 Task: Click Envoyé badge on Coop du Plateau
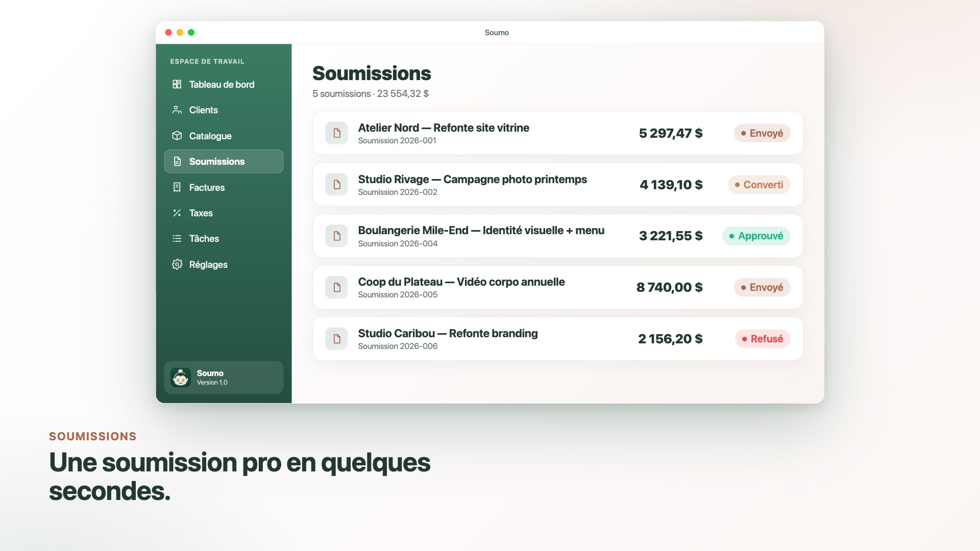(x=762, y=287)
